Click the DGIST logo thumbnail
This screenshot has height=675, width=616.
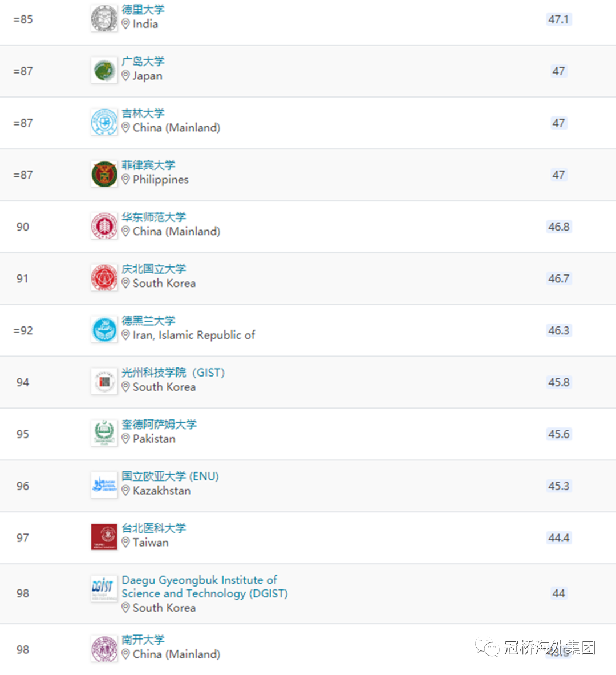click(x=104, y=588)
